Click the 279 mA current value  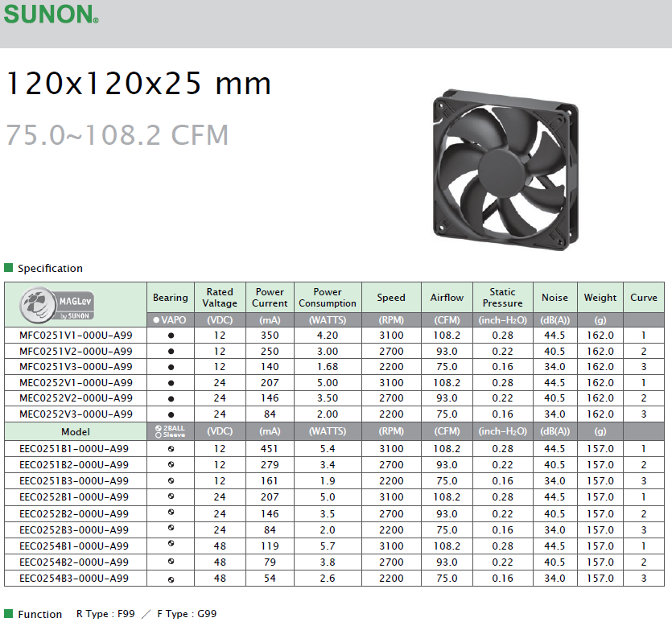(x=270, y=465)
